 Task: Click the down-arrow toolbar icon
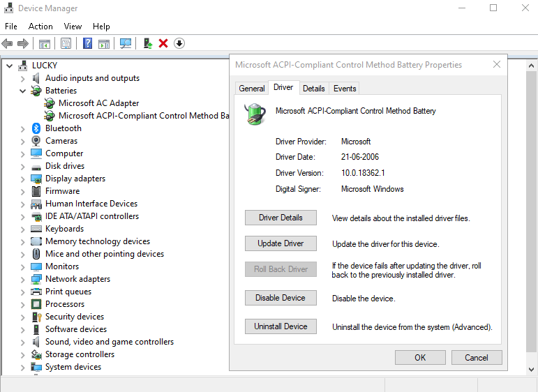coord(179,43)
